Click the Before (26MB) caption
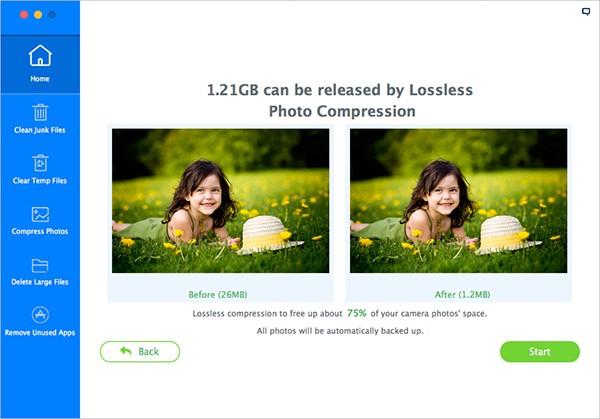The image size is (600, 419). click(218, 295)
